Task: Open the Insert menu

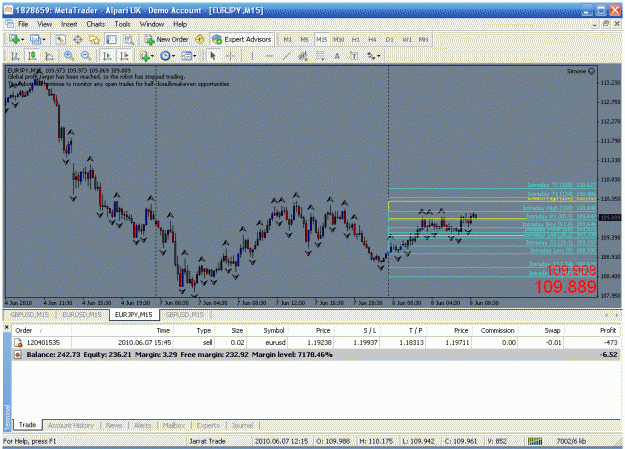Action: (x=69, y=24)
